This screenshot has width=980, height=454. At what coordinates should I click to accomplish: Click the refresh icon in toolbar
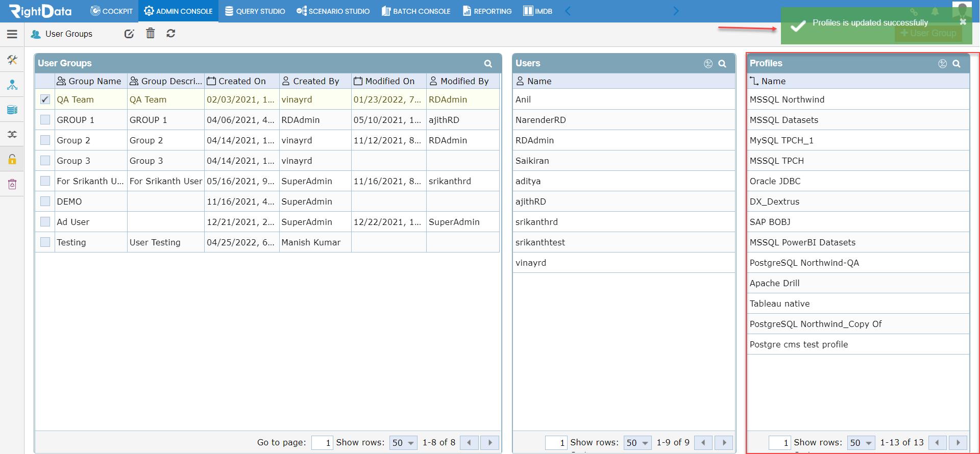[x=171, y=34]
